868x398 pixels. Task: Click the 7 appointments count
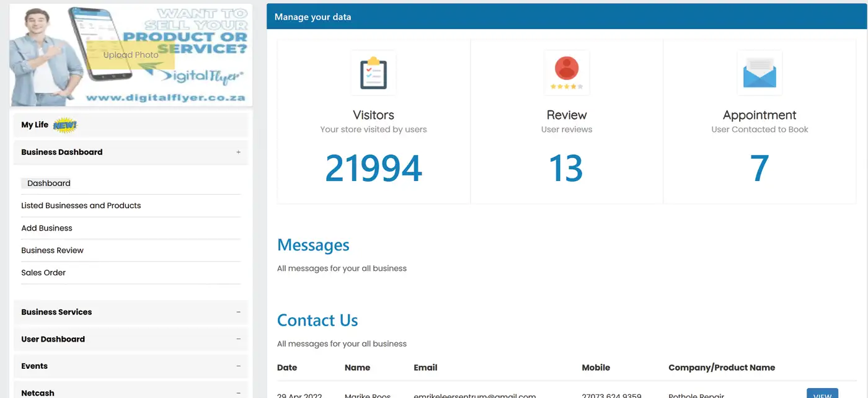[x=759, y=168]
